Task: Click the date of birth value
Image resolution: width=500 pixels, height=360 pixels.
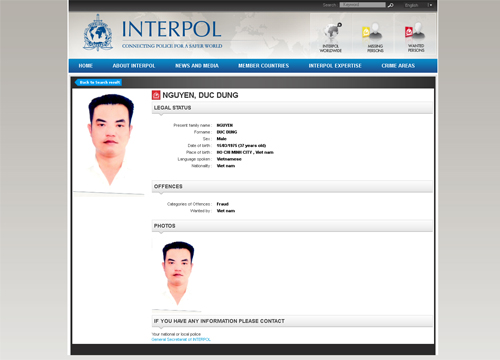Action: 241,146
